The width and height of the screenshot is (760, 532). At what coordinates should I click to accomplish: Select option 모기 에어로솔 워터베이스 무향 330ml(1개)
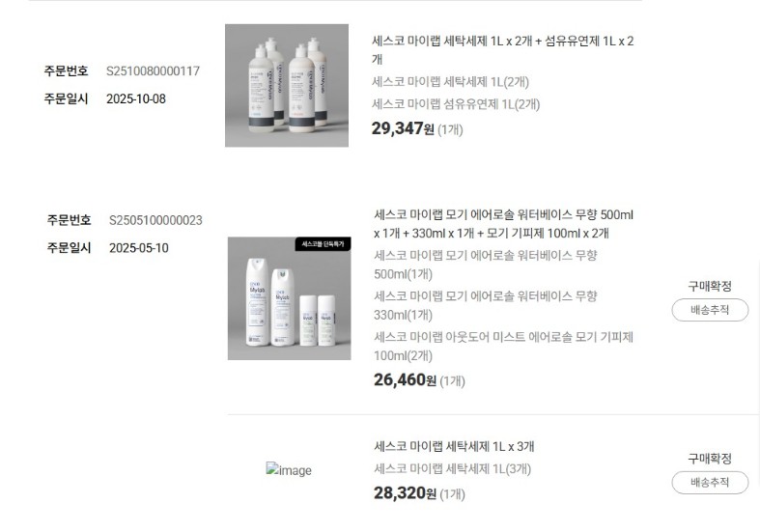tap(486, 305)
